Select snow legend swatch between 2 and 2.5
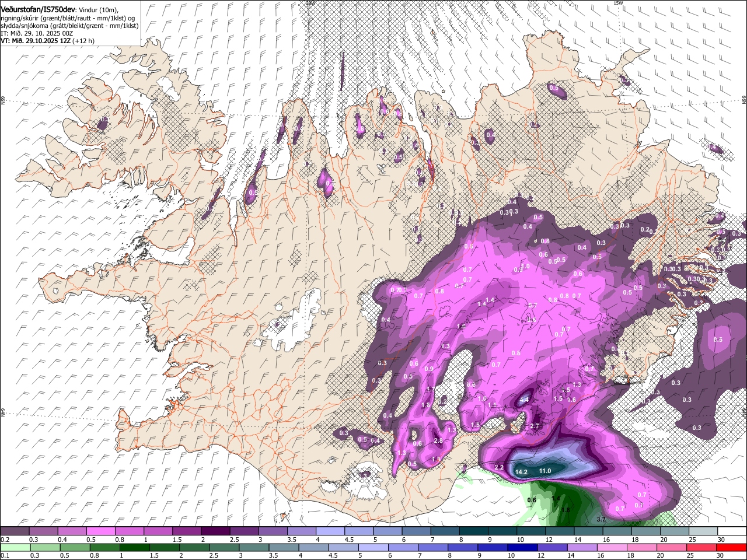 [215, 531]
